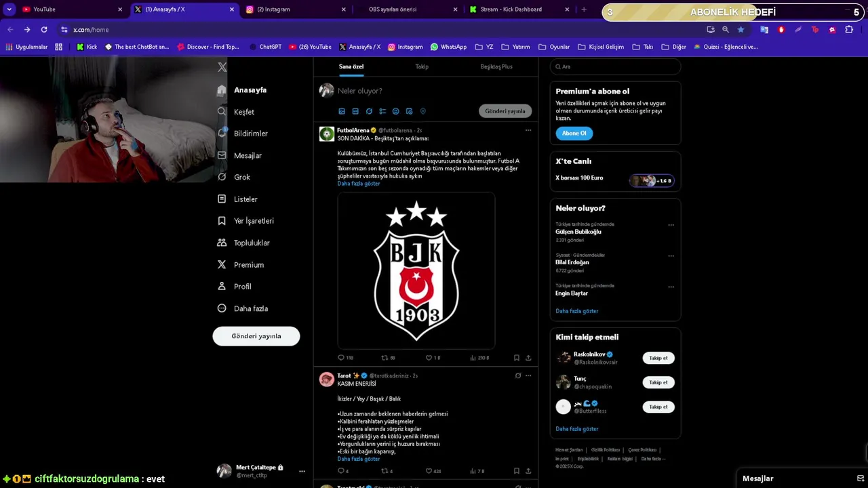The height and width of the screenshot is (488, 868).
Task: Click Daha fazla göster under Neler oluyor
Action: coord(577,311)
